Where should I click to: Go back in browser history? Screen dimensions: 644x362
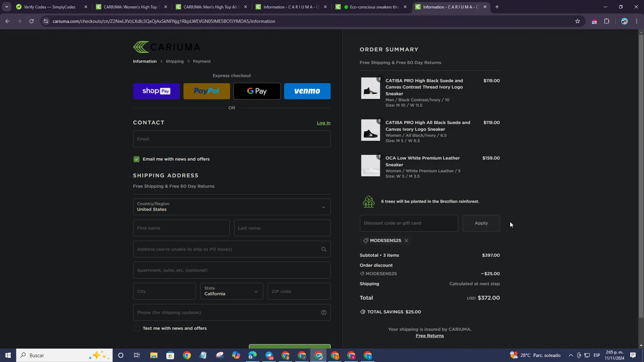tap(7, 21)
